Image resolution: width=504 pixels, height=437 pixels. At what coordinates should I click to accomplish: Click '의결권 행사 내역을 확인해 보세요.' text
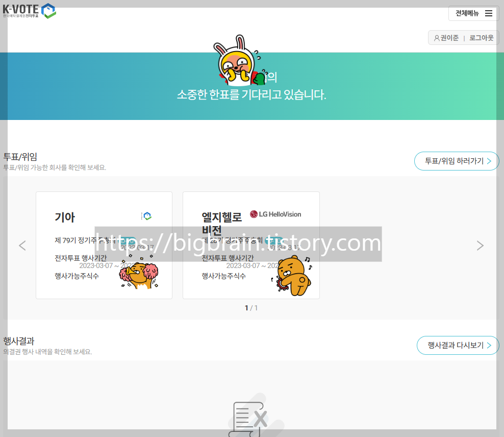[x=47, y=352]
